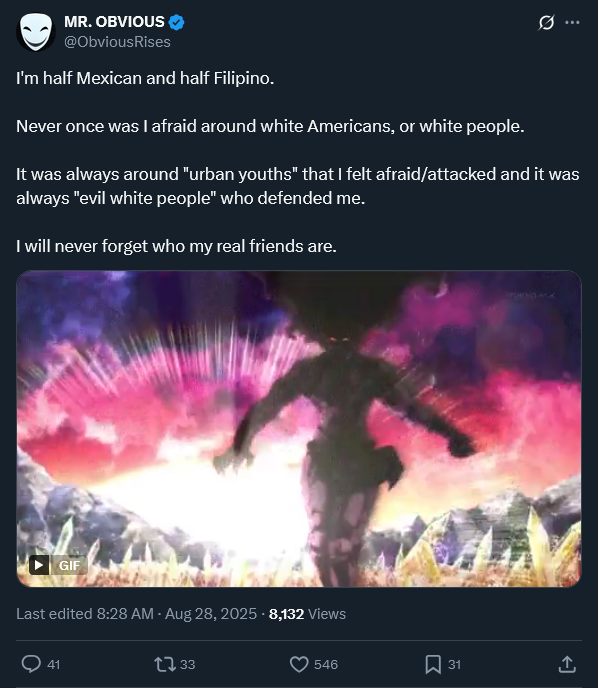Like the post with heart icon
Viewport: 598px width, 688px height.
(299, 664)
